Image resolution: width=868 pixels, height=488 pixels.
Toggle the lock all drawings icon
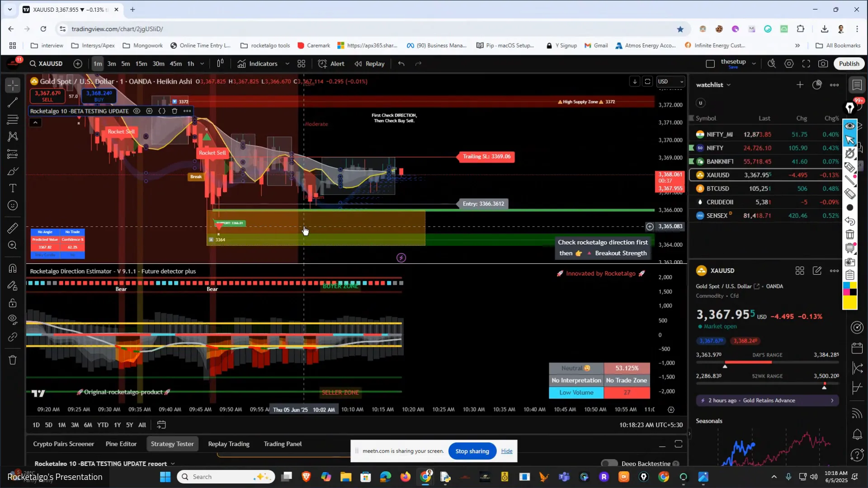pos(13,303)
